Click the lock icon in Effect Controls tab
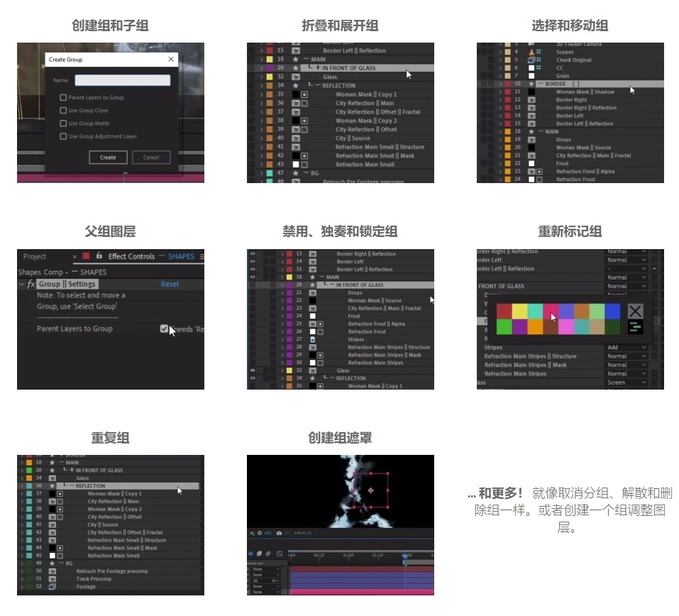 pos(99,256)
